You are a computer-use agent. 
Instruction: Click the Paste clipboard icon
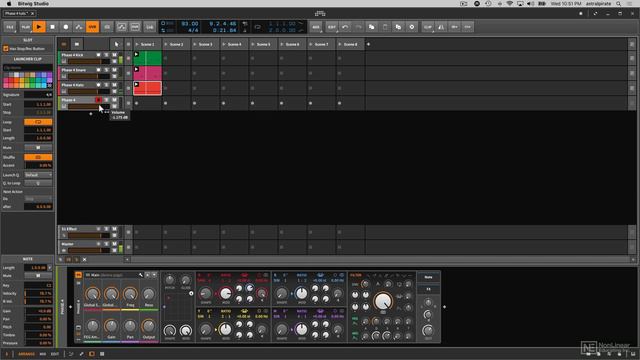click(385, 27)
